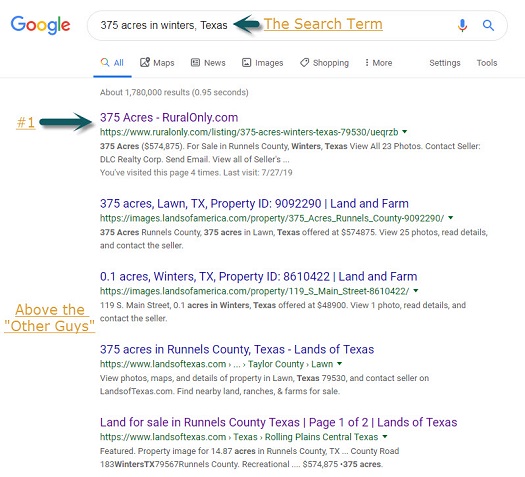
Task: Click the microphone voice search icon
Action: pos(462,25)
